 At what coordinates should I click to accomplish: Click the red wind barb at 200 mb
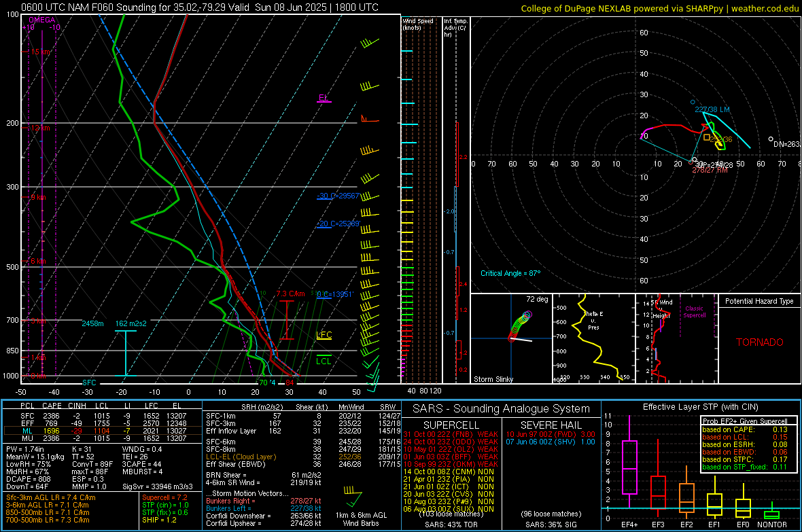(370, 119)
